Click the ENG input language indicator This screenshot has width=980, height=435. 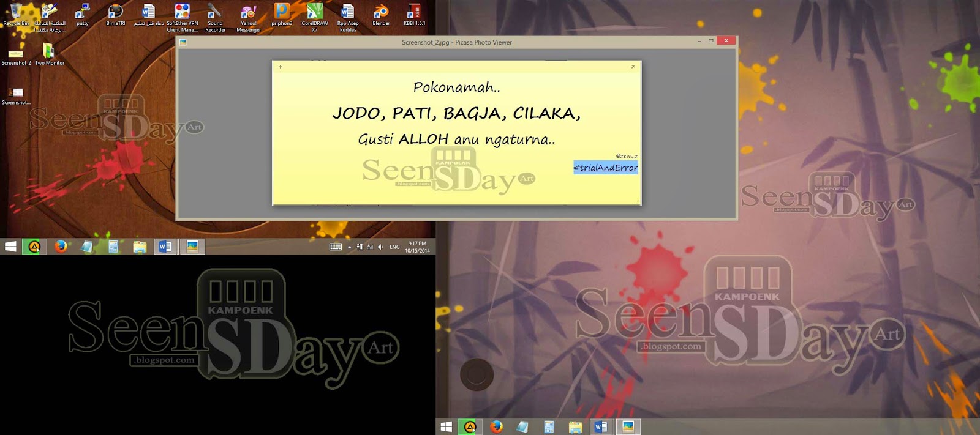pyautogui.click(x=394, y=247)
